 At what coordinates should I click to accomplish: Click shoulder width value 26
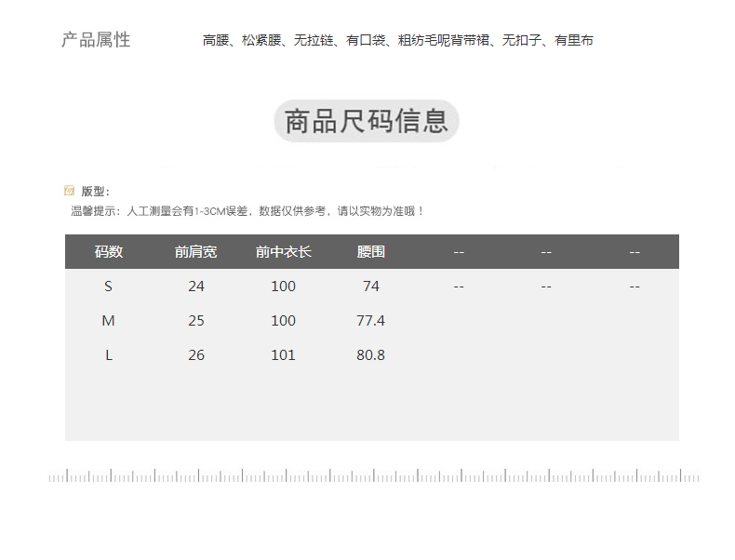tap(196, 355)
